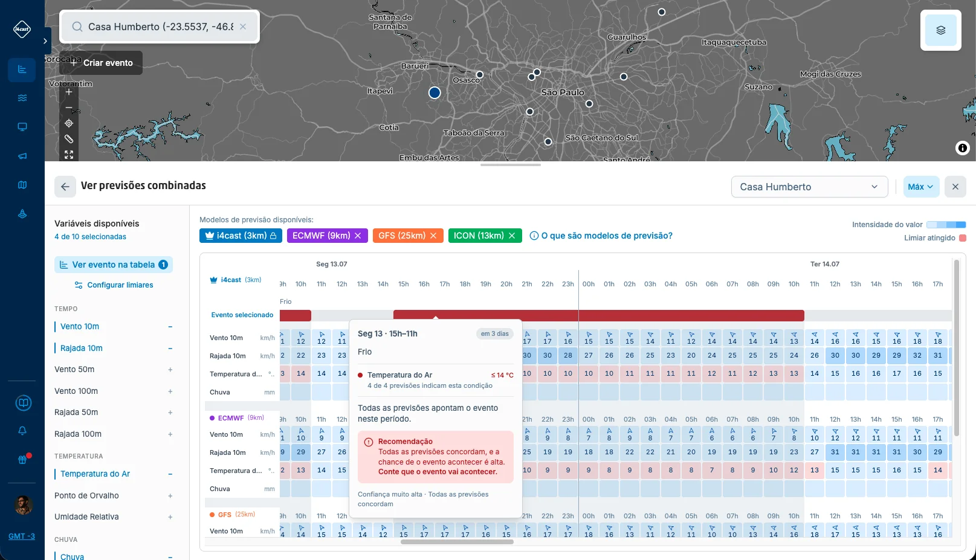Go back with the left arrow button

[65, 187]
